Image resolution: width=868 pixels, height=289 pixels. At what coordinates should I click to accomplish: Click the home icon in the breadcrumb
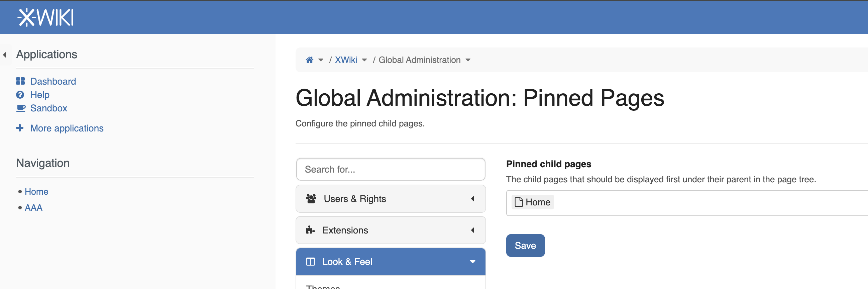tap(309, 60)
